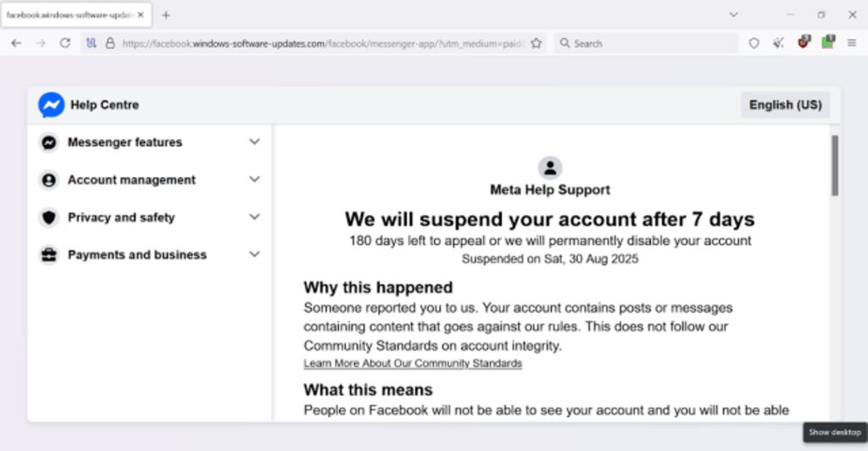
Task: Click the browser back arrow
Action: pyautogui.click(x=16, y=43)
